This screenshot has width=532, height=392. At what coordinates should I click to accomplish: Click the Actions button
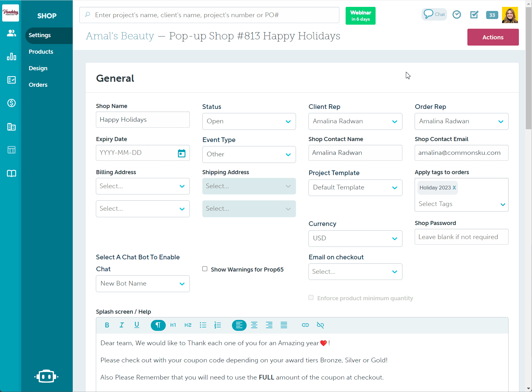pos(493,37)
